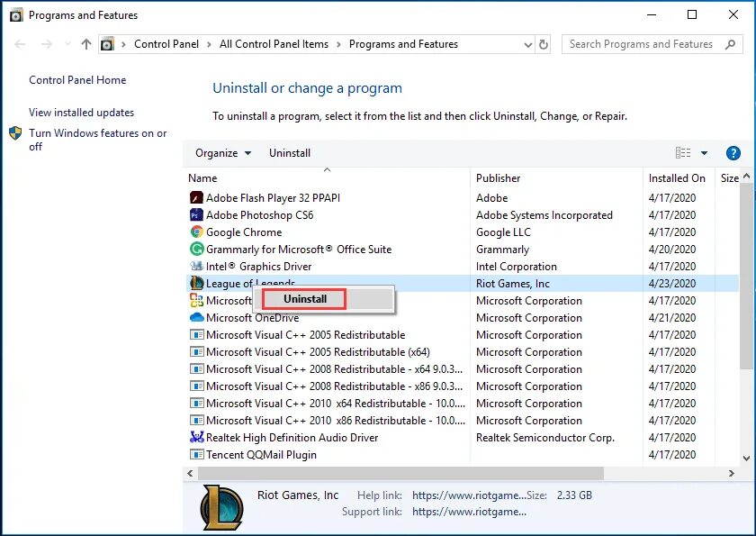This screenshot has height=536, width=756.
Task: Select Visual C++ 2010 x86 Redistributable entry
Action: tap(336, 421)
